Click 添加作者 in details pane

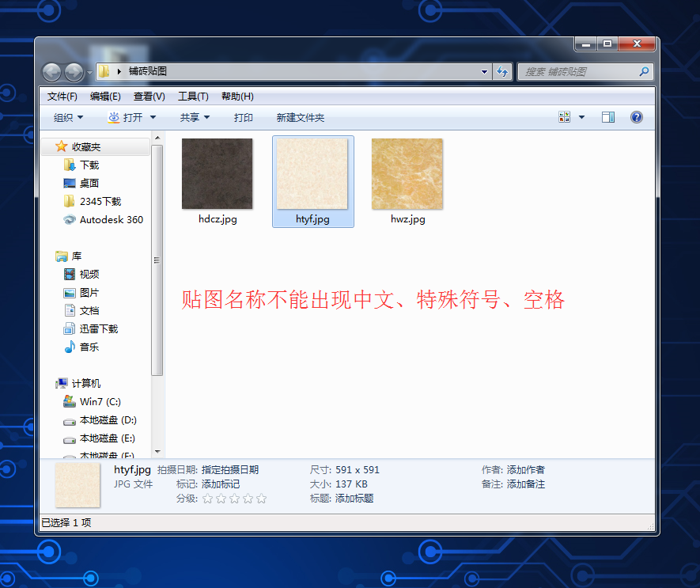click(526, 469)
